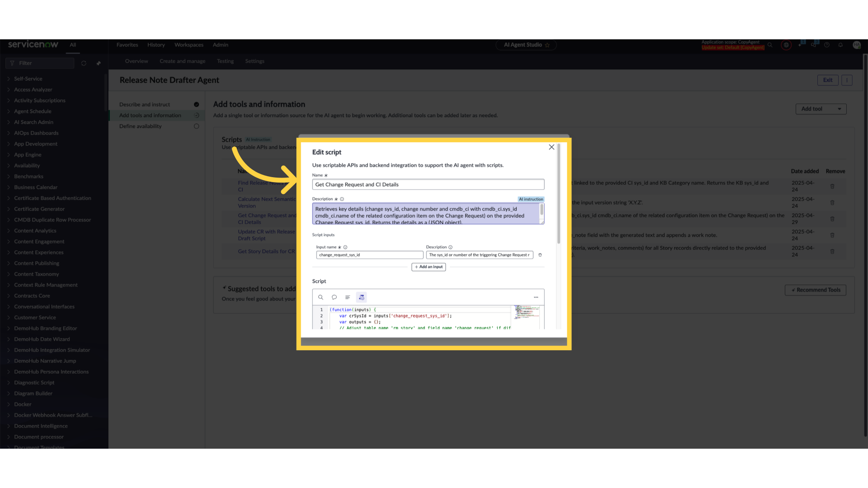Image resolution: width=868 pixels, height=488 pixels.
Task: Open the Admin menu
Action: click(x=221, y=45)
